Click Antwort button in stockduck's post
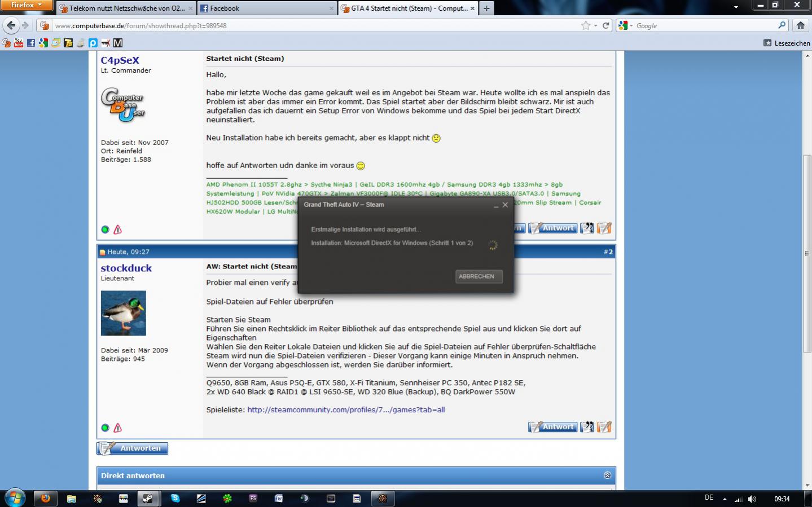Image resolution: width=812 pixels, height=507 pixels. pyautogui.click(x=553, y=427)
